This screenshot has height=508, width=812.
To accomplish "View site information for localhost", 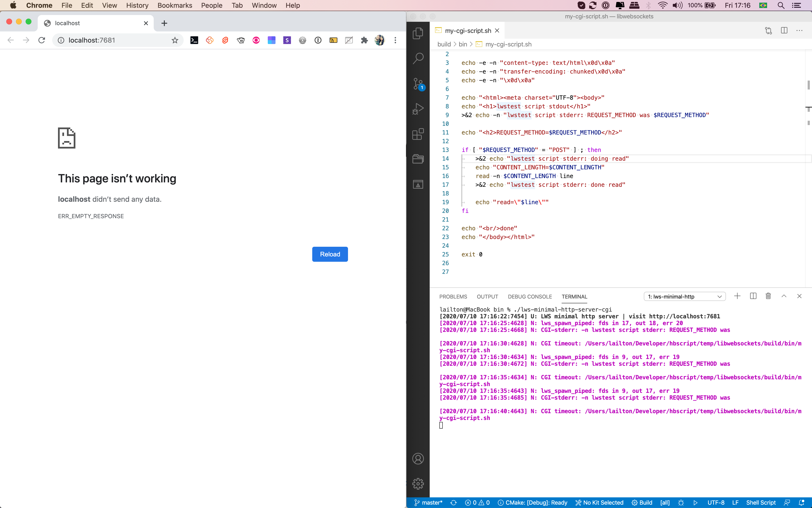I will (x=61, y=40).
